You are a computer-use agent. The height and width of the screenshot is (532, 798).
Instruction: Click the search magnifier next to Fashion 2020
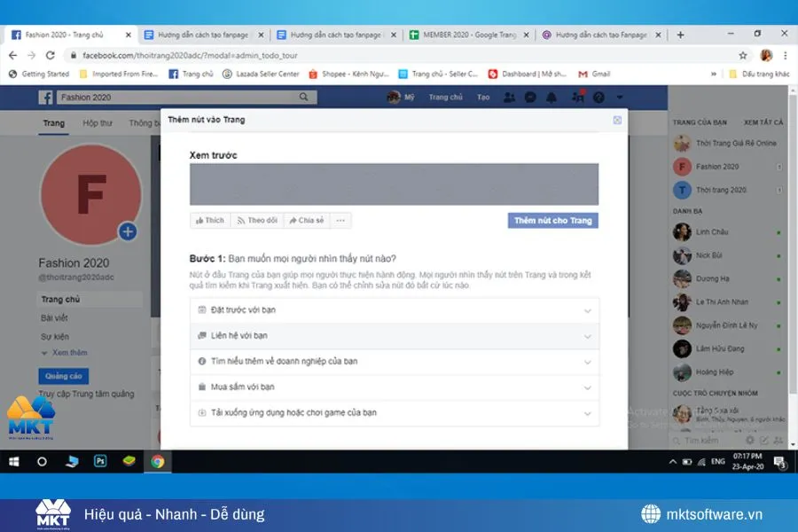304,97
